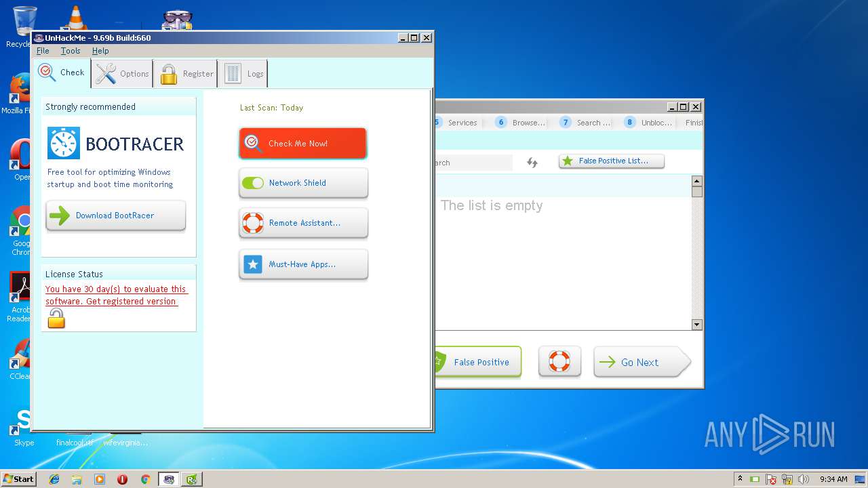Open File Explorer from taskbar
The height and width of the screenshot is (488, 868).
pos(77,479)
